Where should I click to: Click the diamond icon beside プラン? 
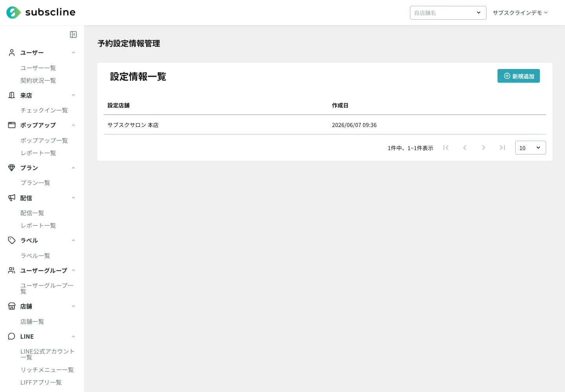coord(12,168)
